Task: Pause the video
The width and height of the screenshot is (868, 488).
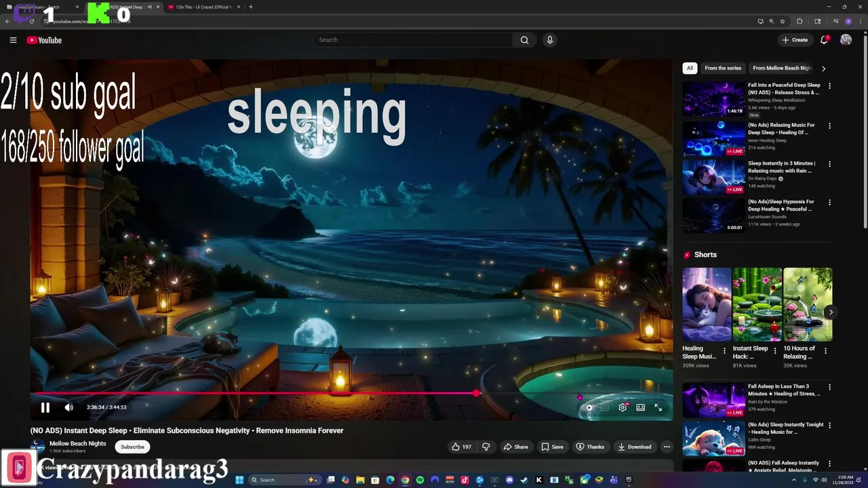Action: pos(45,407)
